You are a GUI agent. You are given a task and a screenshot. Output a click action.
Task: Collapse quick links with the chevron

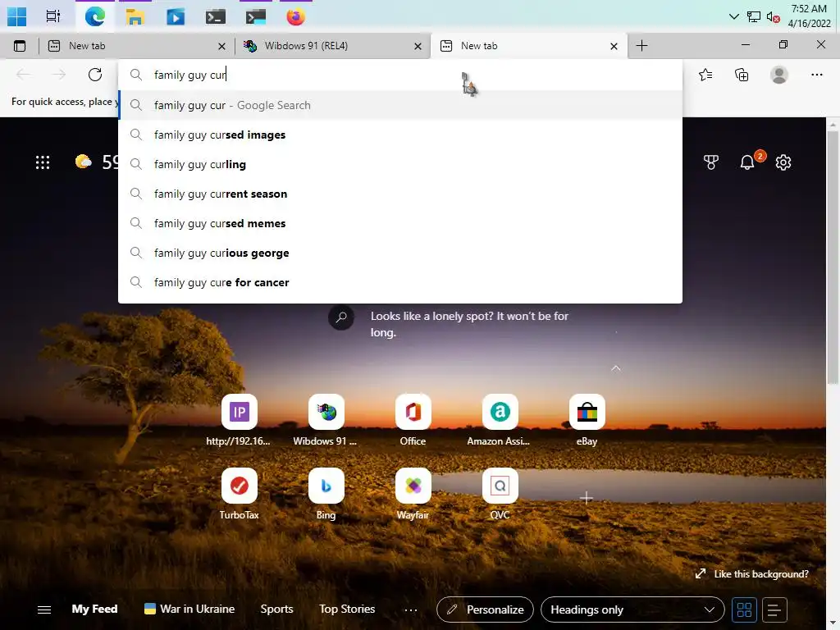(616, 368)
